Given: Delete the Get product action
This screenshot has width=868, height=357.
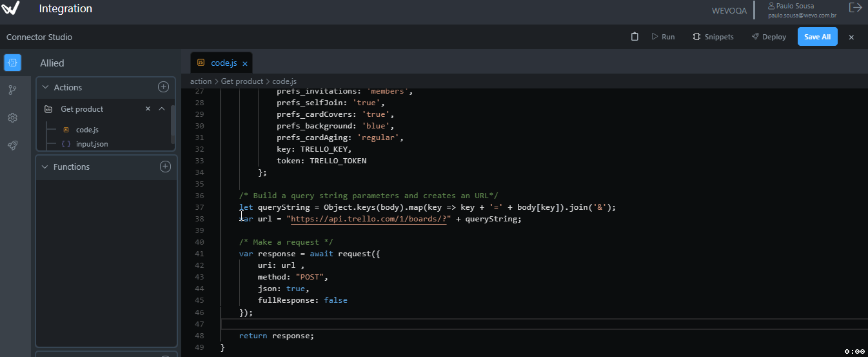Looking at the screenshot, I should pyautogui.click(x=148, y=109).
